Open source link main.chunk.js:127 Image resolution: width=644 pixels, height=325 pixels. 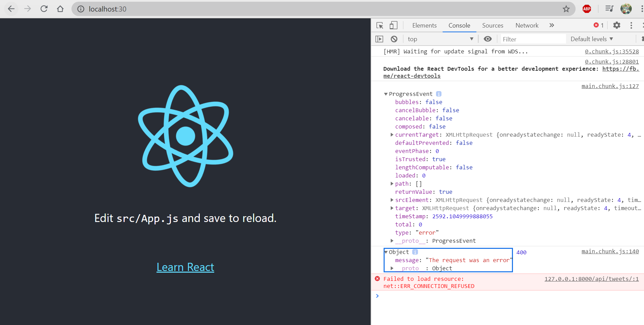coord(610,86)
